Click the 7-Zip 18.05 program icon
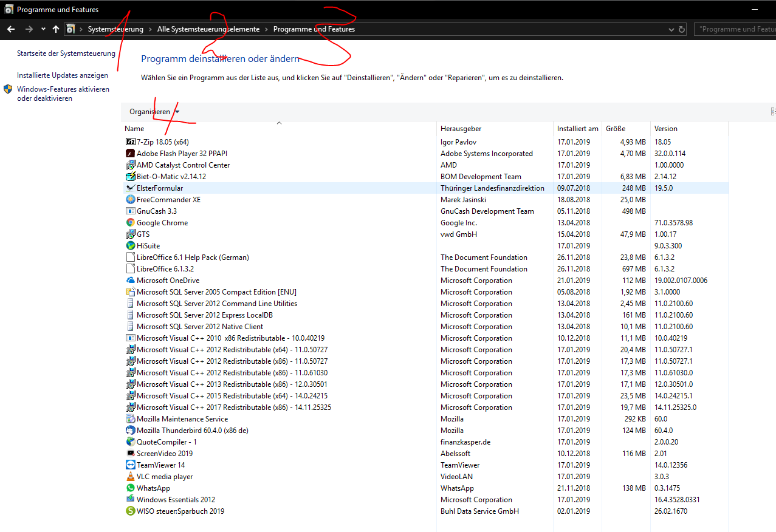The height and width of the screenshot is (532, 776). pos(130,142)
